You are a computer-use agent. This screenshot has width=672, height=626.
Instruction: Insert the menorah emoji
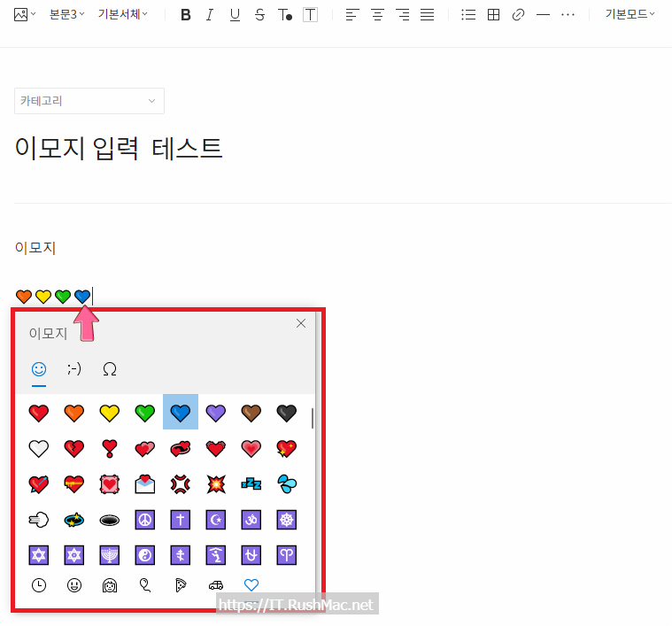(x=110, y=555)
